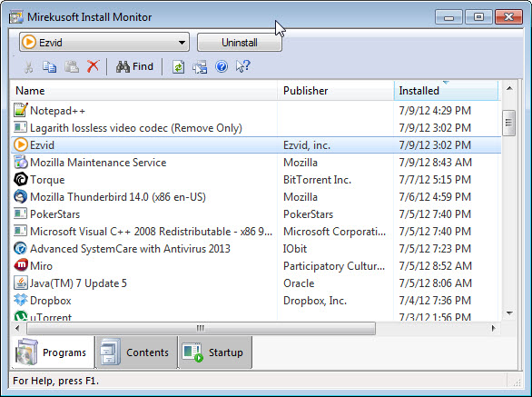The image size is (532, 397).
Task: Open the Programs tab
Action: (x=53, y=352)
